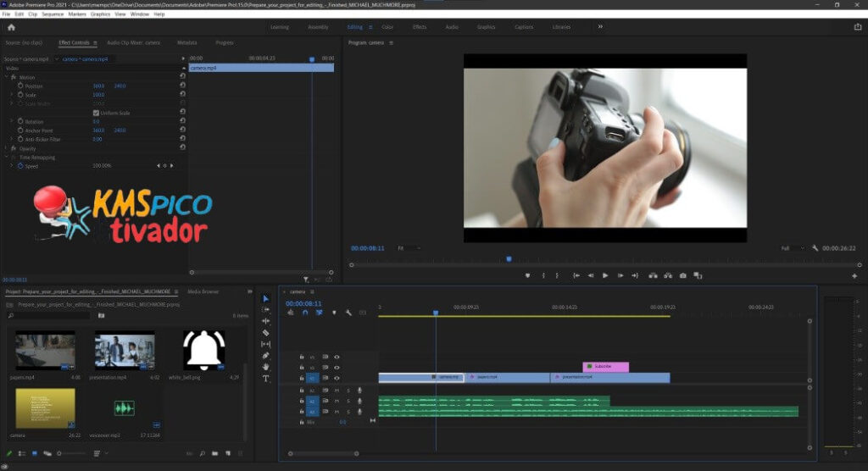Click the Lift button in Program Monitor

click(x=654, y=275)
